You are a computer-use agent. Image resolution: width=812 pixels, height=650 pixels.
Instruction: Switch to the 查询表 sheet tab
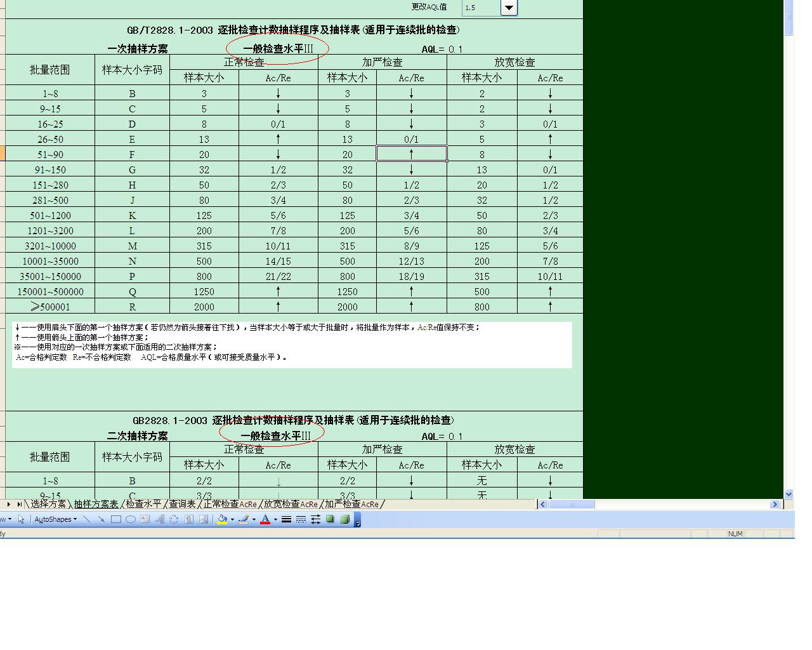click(182, 503)
